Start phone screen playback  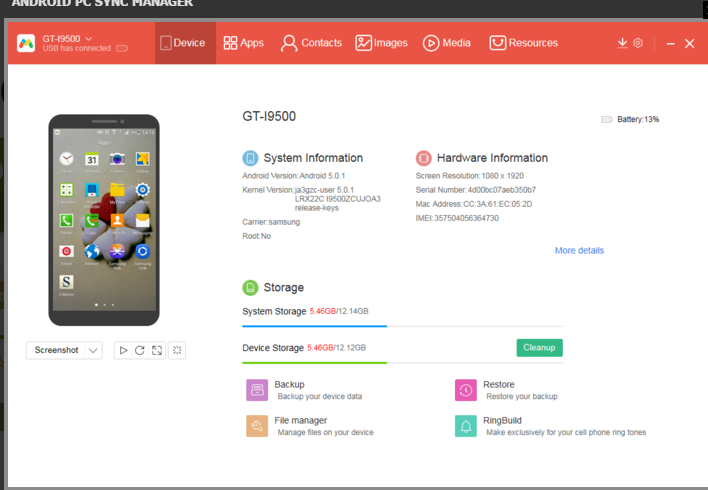click(123, 350)
